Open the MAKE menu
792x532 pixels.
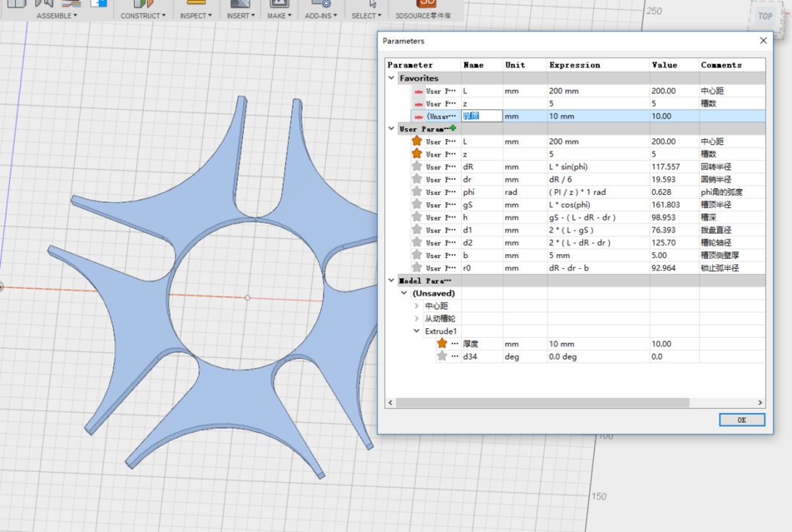(279, 15)
